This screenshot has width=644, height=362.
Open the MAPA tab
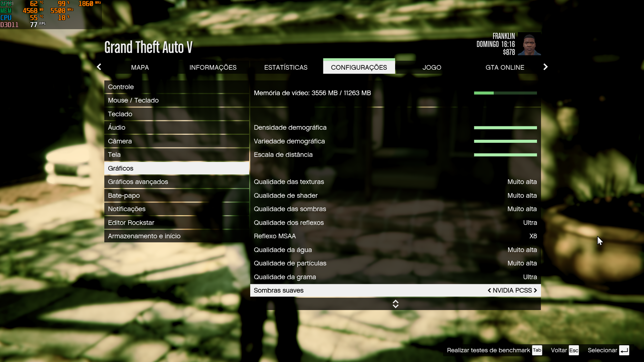[x=140, y=67]
